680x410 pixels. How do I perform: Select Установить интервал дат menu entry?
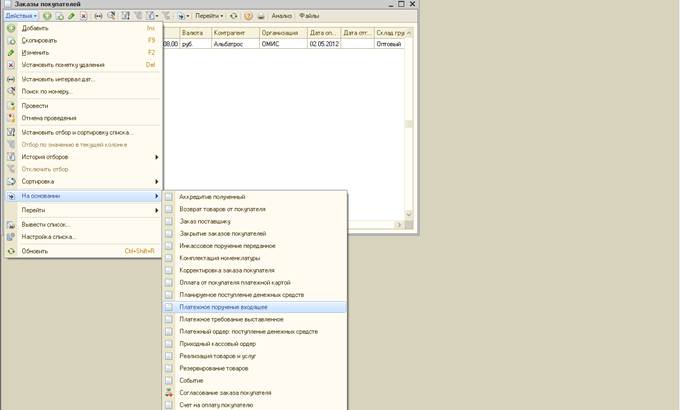click(58, 78)
